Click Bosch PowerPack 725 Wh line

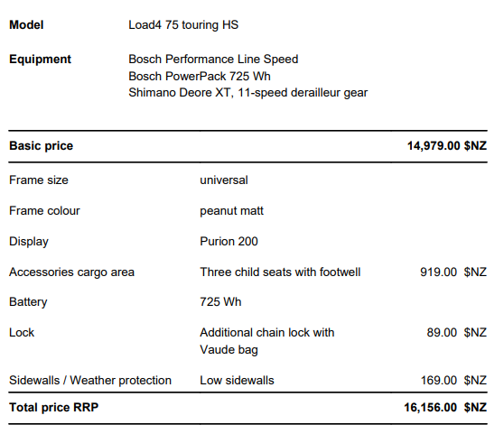200,77
